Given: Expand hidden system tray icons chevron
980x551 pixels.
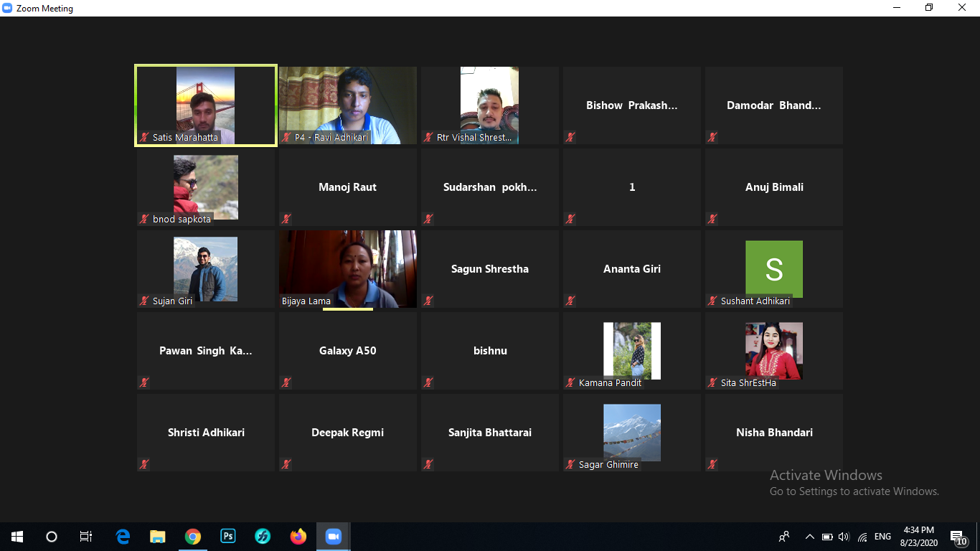Looking at the screenshot, I should [810, 537].
